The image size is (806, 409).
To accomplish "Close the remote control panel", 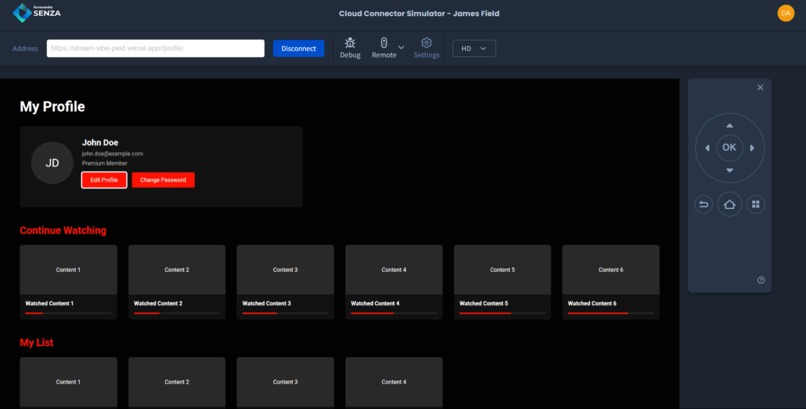I will (x=760, y=88).
